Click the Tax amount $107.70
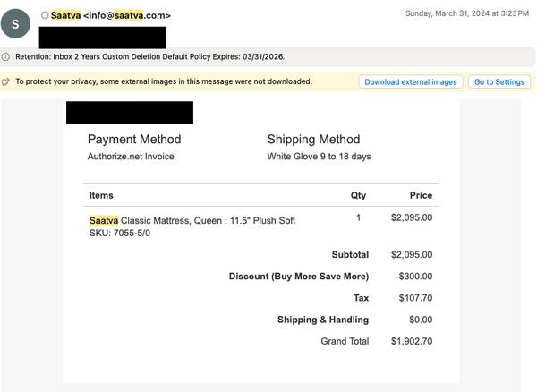Screen dimensions: 537x392 (x=413, y=298)
